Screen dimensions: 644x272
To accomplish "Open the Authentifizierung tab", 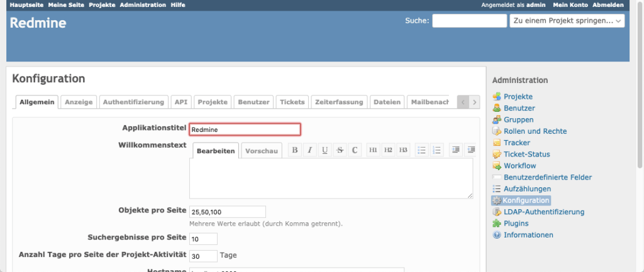I will [x=134, y=102].
